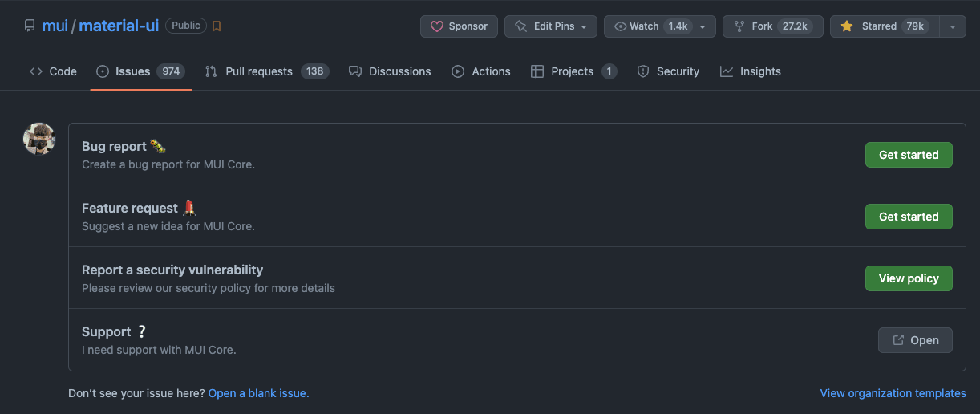The width and height of the screenshot is (980, 414).
Task: Open the Actions tab
Action: click(481, 71)
